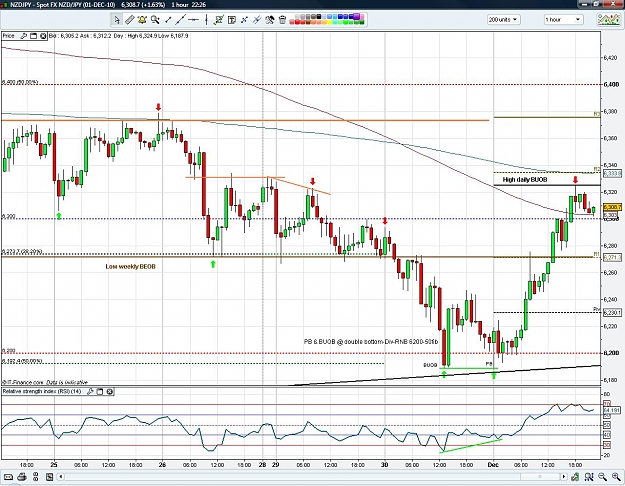This screenshot has height=486, width=625.
Task: Select the text annotation tool
Action: click(232, 20)
